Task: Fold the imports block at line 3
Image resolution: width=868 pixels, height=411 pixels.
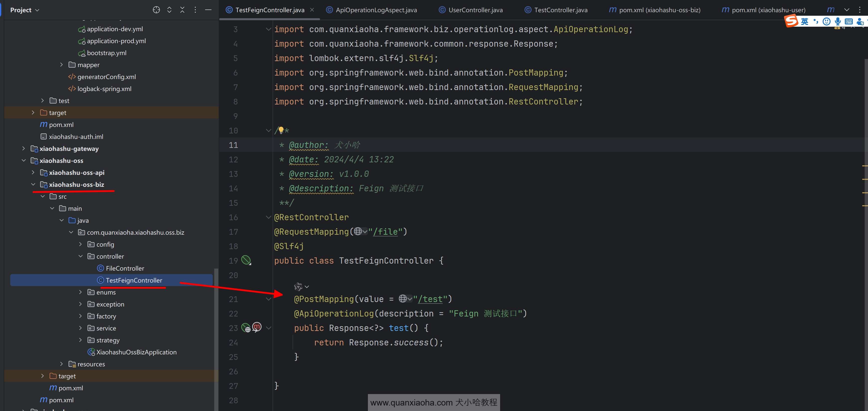Action: tap(268, 29)
